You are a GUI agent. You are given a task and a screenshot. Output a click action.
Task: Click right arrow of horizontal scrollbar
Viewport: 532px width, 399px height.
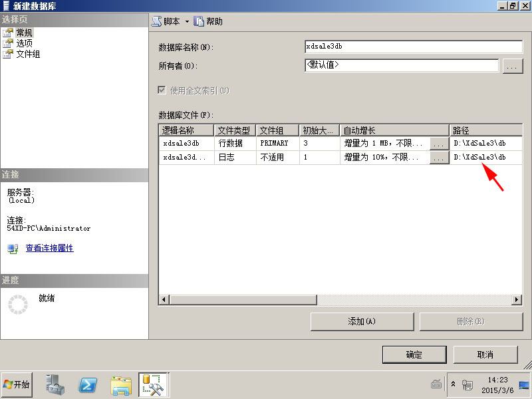click(x=517, y=301)
